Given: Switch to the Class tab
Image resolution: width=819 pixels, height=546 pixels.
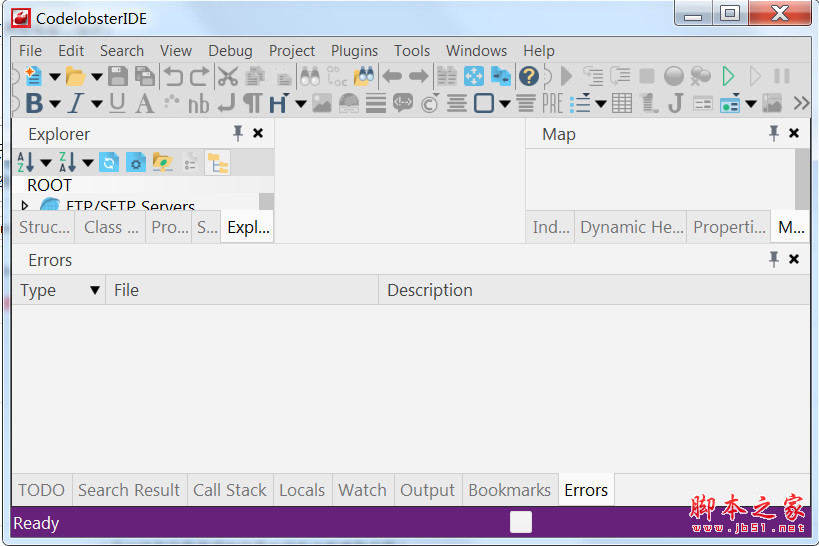Looking at the screenshot, I should 111,227.
